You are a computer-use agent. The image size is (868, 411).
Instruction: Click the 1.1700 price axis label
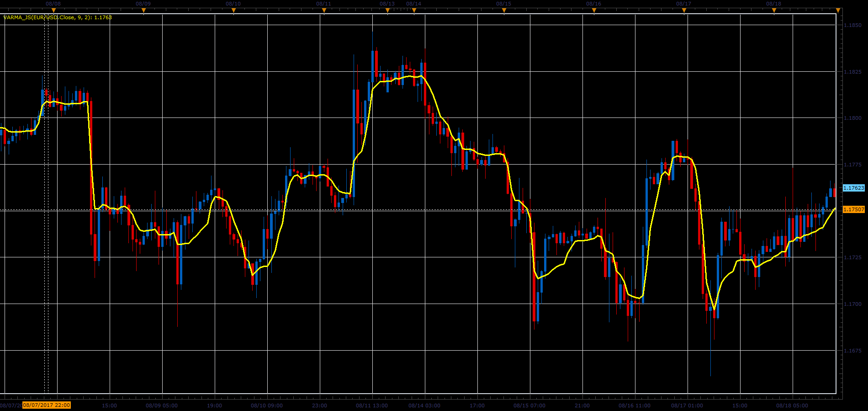(852, 304)
